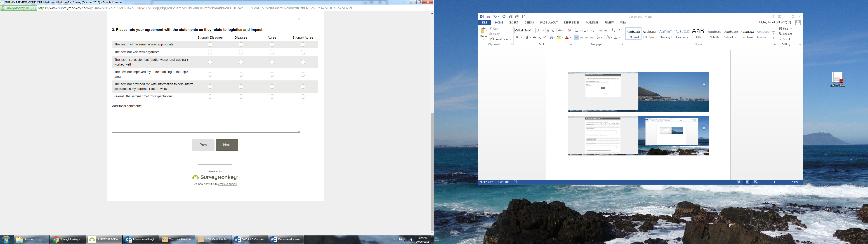Select Disagree for seminar was well-organized

(241, 52)
